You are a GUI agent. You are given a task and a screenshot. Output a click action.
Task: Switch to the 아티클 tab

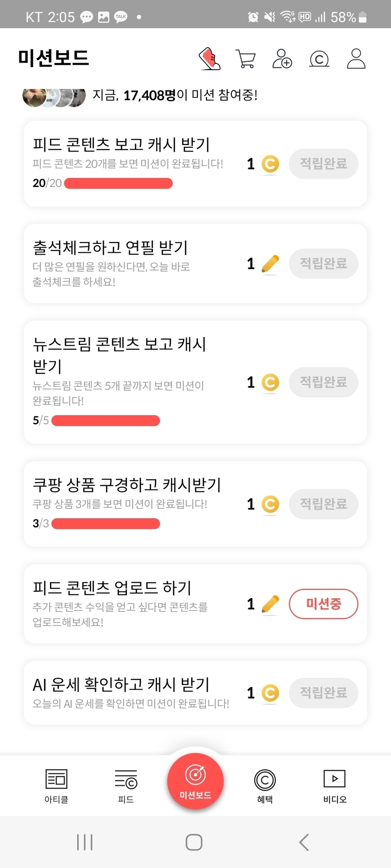[57, 786]
